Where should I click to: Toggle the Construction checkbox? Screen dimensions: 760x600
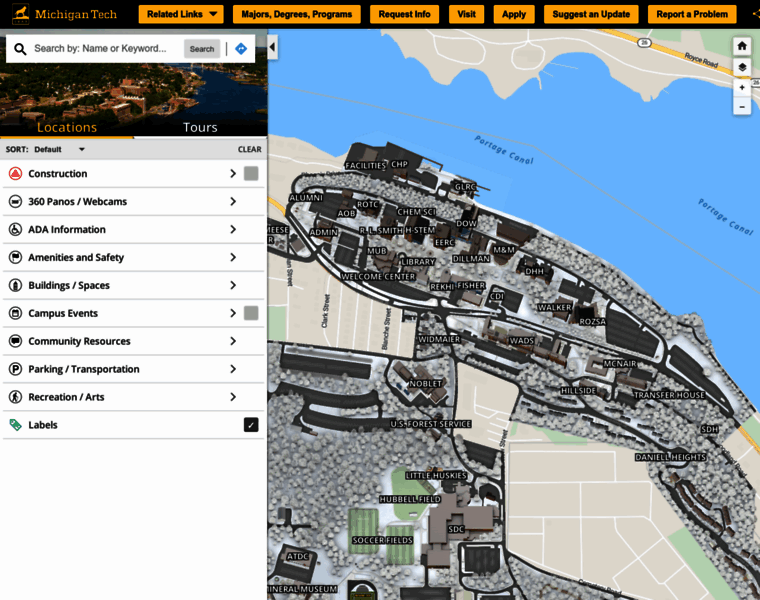(251, 174)
